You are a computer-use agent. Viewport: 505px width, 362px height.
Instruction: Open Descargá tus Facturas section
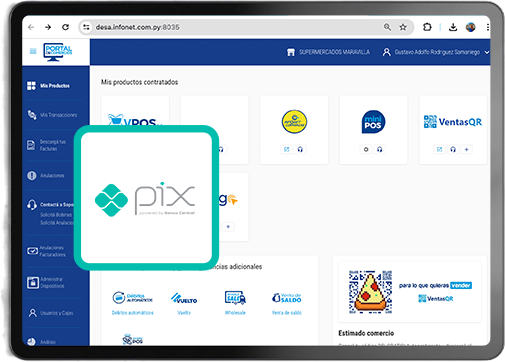[47, 145]
